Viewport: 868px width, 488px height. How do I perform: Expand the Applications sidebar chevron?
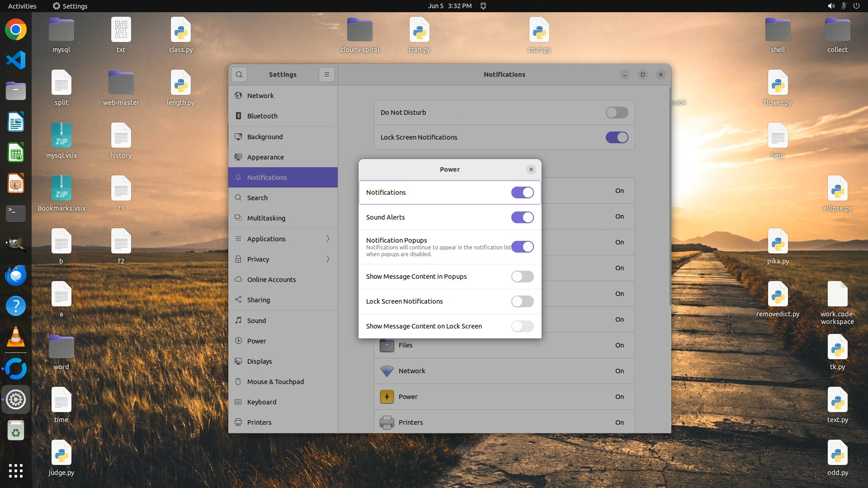[x=328, y=239]
